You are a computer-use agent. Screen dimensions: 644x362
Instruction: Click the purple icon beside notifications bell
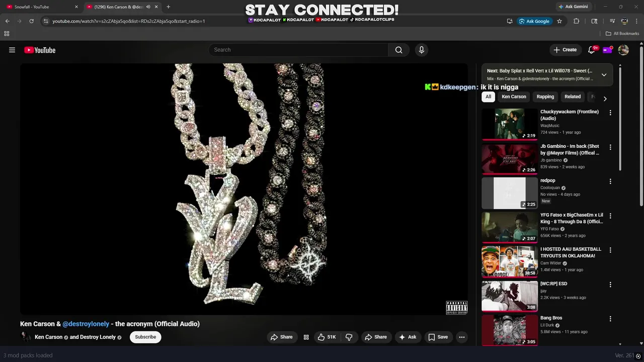(608, 50)
